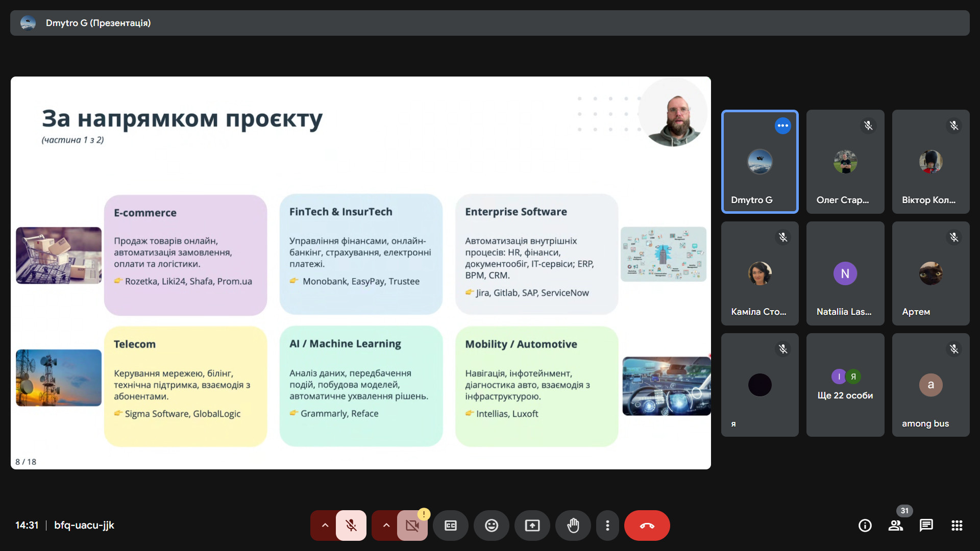Click 'Rozetka, Liki24, Shafa, Prom.ua' text
Viewport: 980px width, 551px height.
[188, 282]
